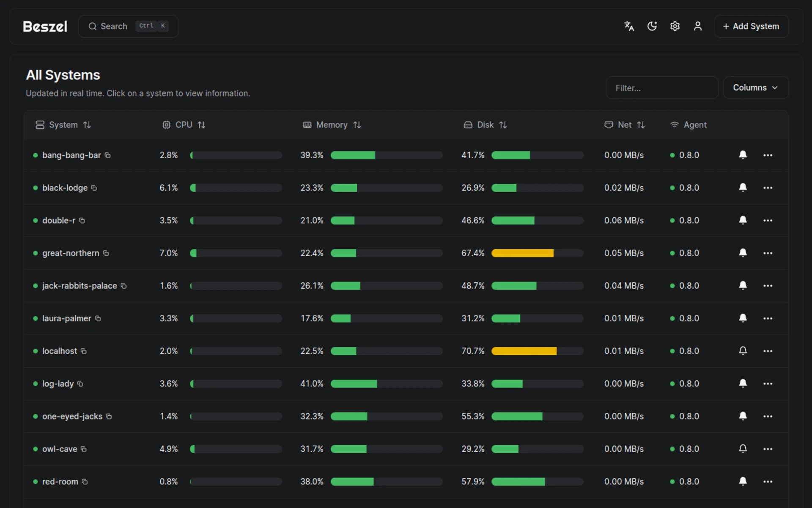Open the great-northern system name
812x508 pixels.
71,253
